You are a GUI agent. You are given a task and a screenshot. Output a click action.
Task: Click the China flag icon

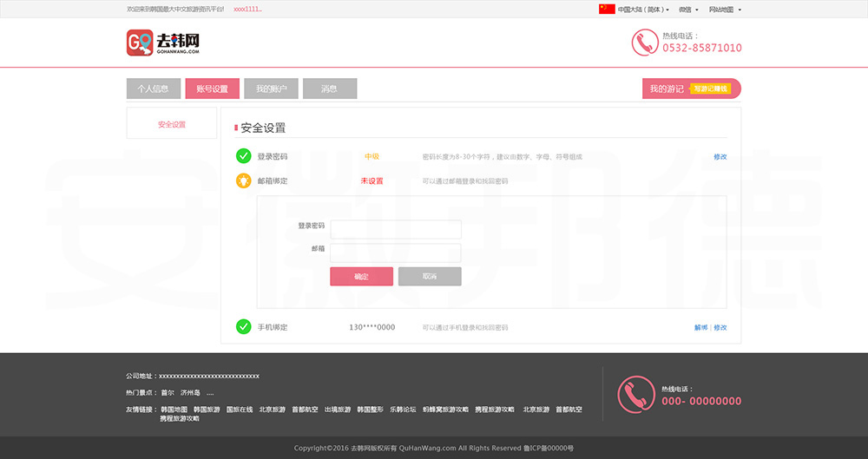(x=607, y=10)
